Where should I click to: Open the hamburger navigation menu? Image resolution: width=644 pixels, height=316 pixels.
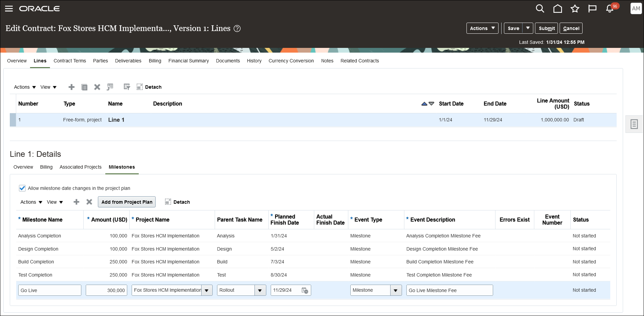[x=9, y=9]
